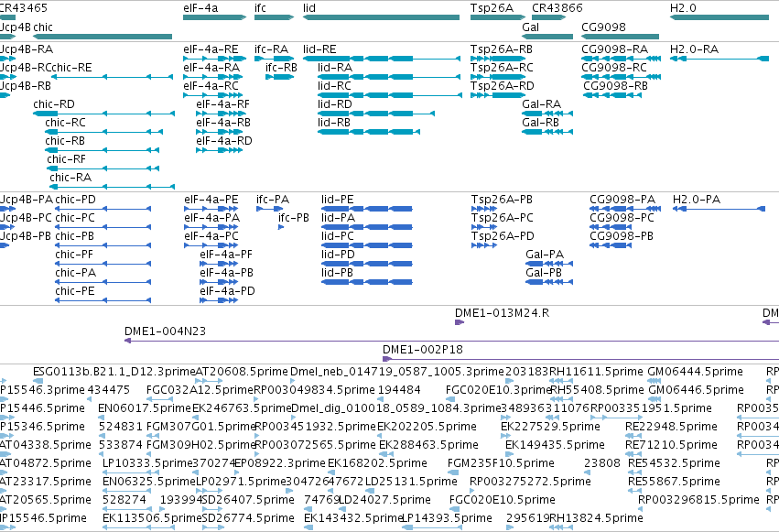Select the small ifc-PB feature
779x532 pixels.
[x=281, y=227]
